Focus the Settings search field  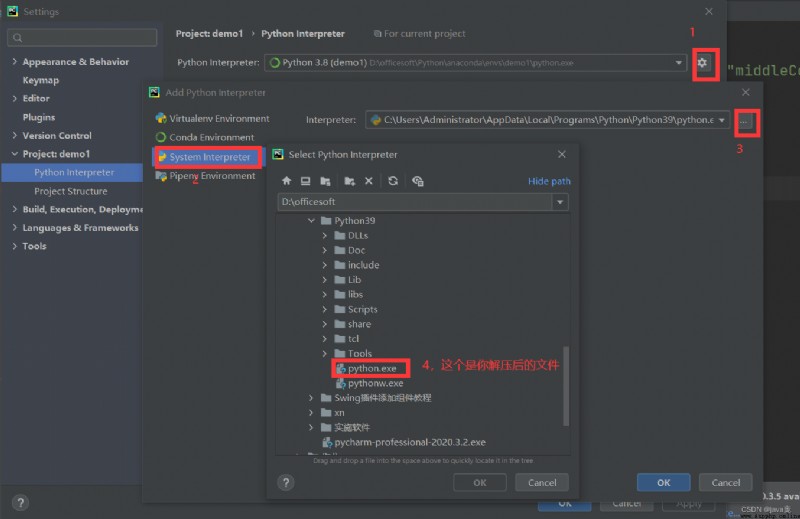coord(82,38)
